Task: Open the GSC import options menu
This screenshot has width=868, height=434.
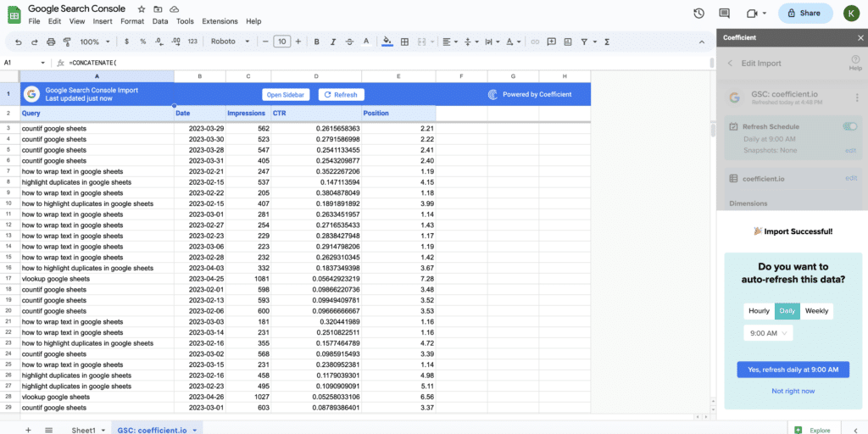Action: point(857,97)
